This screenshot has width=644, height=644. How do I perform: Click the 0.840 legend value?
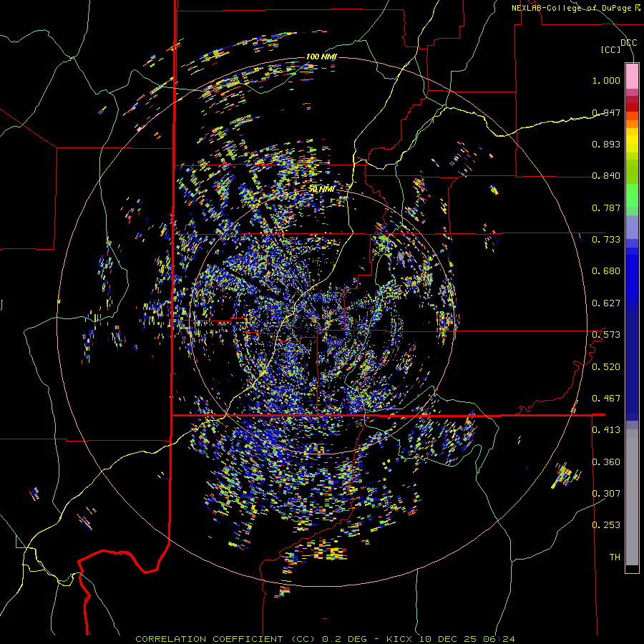click(x=606, y=176)
